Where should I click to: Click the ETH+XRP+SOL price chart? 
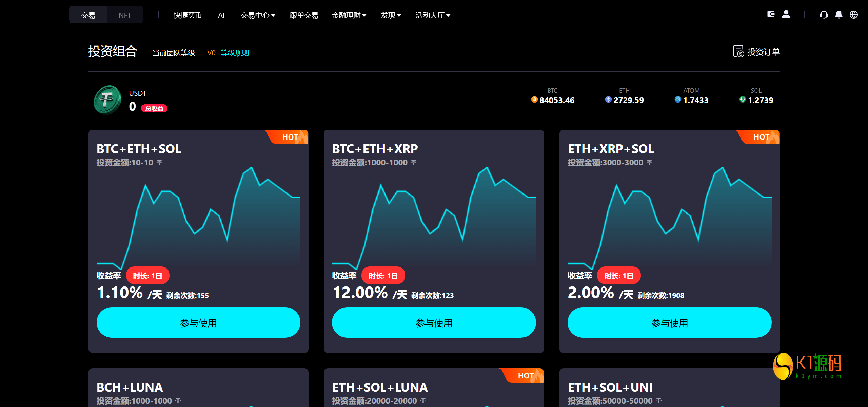coord(670,217)
